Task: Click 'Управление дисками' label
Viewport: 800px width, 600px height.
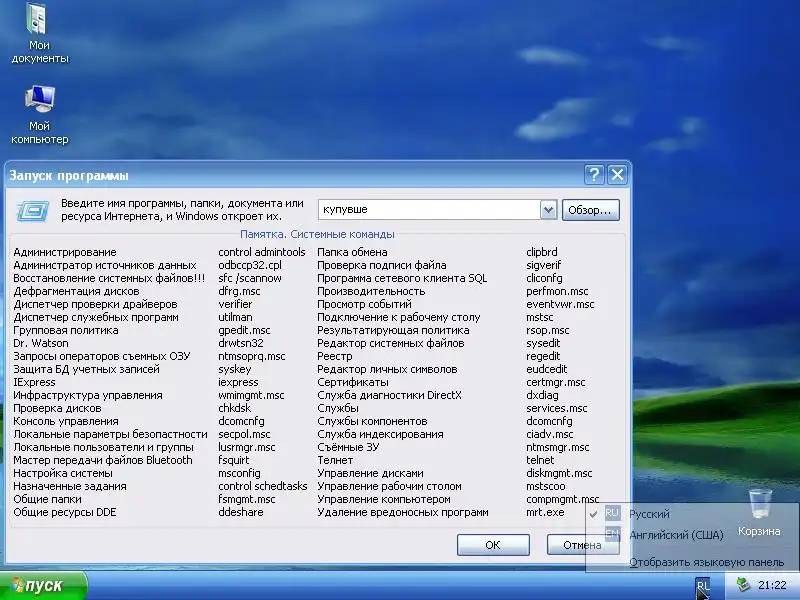Action: [x=370, y=473]
